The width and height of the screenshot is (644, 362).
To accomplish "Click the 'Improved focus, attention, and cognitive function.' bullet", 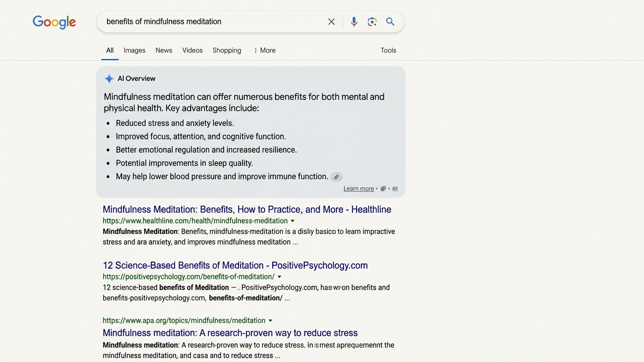I will pos(201,137).
